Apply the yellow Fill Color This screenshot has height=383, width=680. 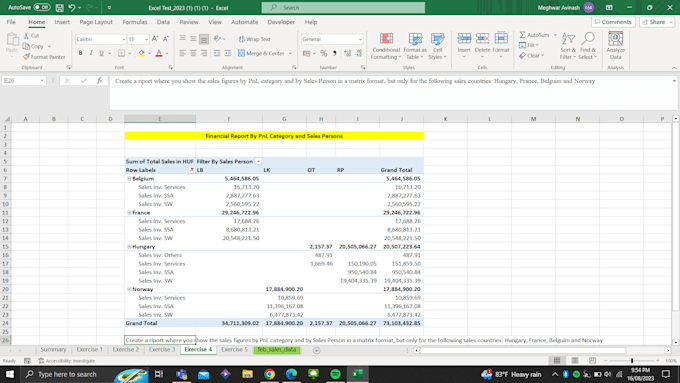point(141,53)
